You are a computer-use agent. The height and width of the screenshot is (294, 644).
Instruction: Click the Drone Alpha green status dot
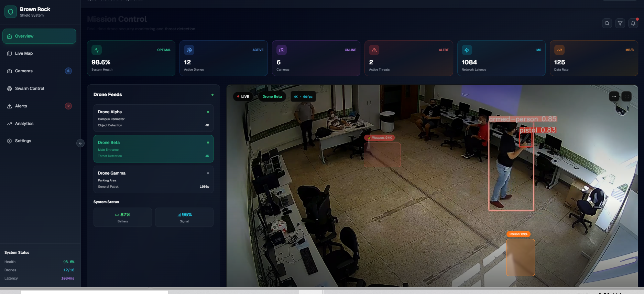208,112
